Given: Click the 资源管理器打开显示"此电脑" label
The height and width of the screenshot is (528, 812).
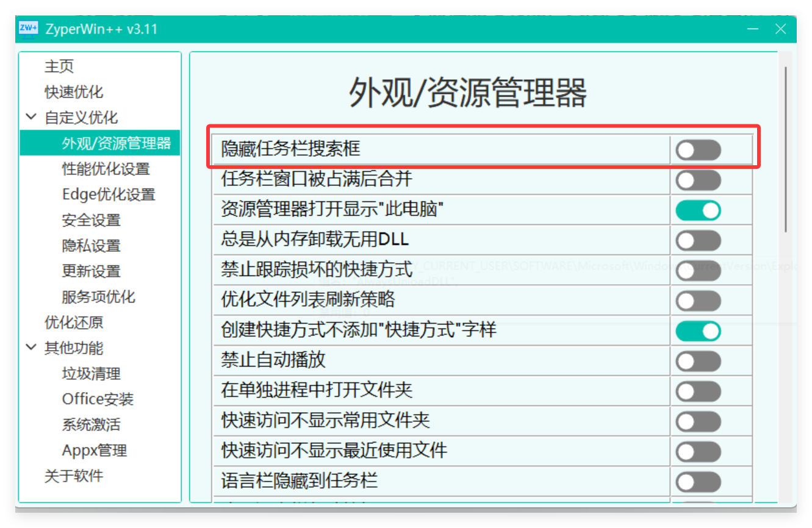Looking at the screenshot, I should 332,209.
